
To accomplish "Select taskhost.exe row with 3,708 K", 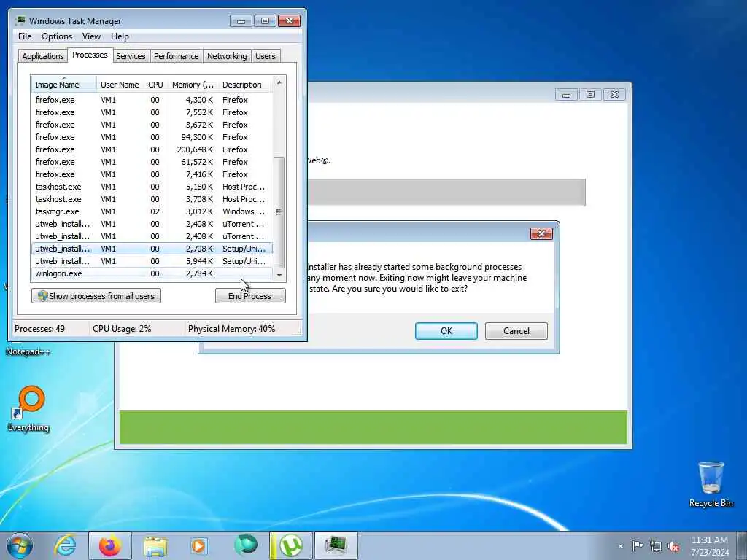I will 152,199.
